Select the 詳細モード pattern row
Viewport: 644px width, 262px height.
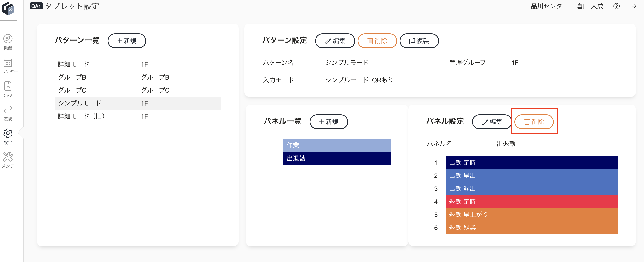[x=138, y=64]
